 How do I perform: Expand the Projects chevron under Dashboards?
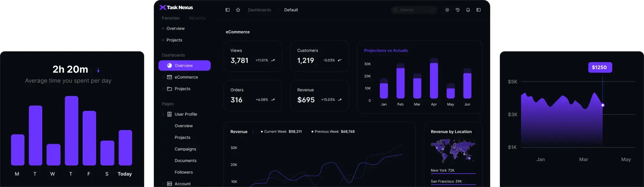163,89
